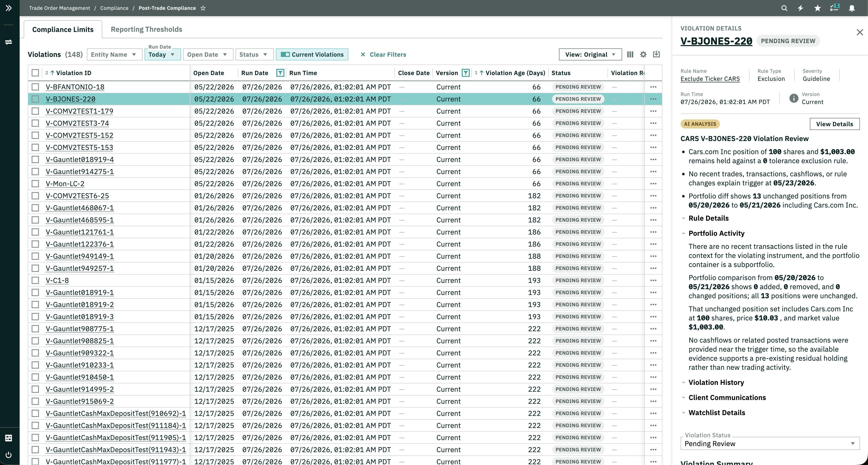The height and width of the screenshot is (465, 868).
Task: Check the V-BJONES-220 row checkbox
Action: tap(35, 99)
